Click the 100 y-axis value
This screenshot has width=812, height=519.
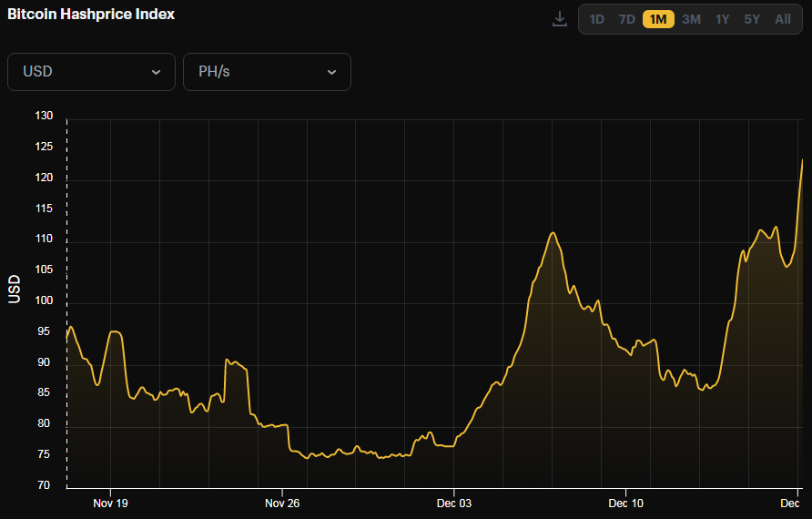pos(44,300)
